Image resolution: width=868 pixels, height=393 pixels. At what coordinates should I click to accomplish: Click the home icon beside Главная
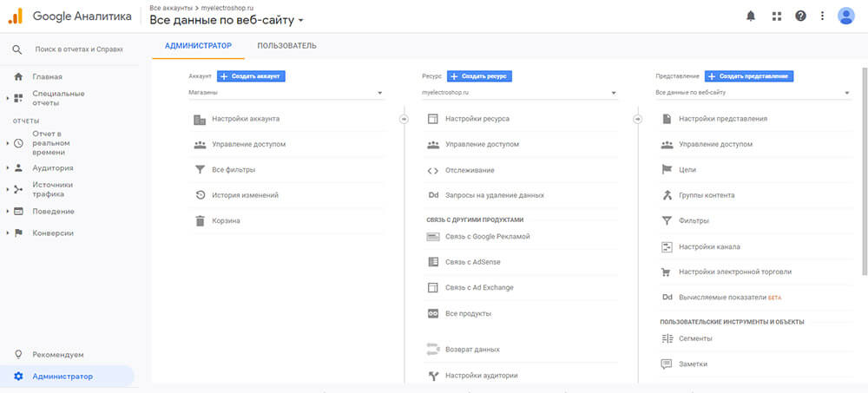(18, 77)
